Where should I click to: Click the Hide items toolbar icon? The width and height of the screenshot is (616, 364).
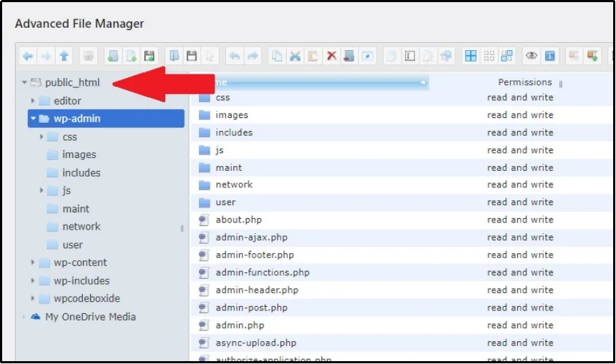coord(367,56)
